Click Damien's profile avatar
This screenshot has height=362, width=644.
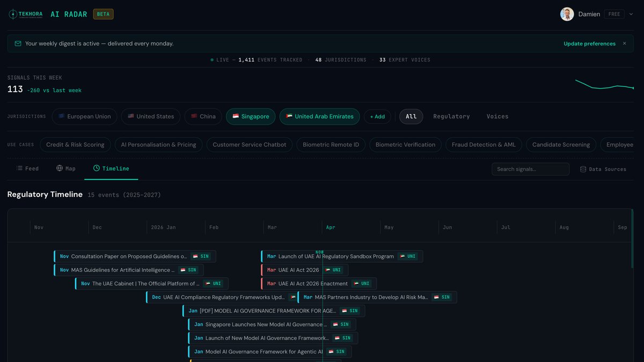(x=567, y=14)
